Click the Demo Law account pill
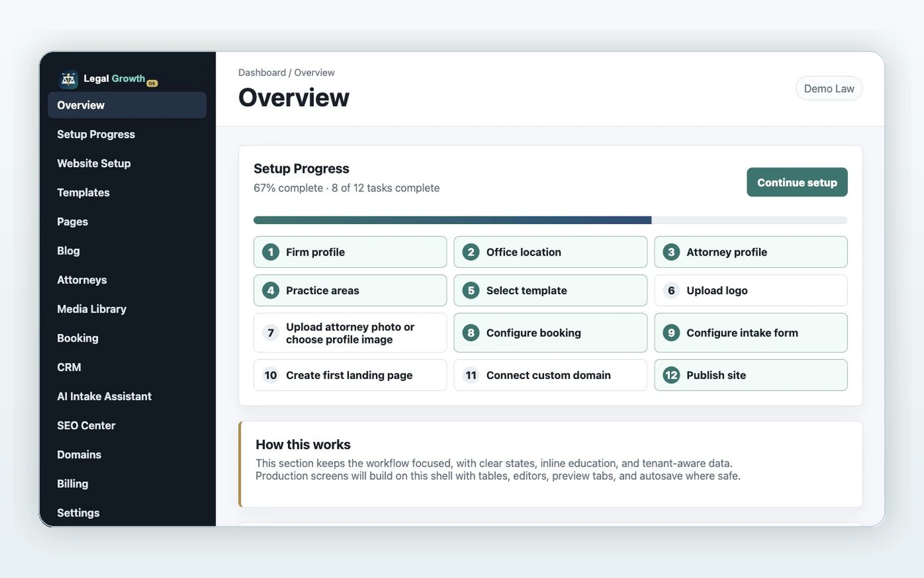This screenshot has width=924, height=578. (x=829, y=89)
